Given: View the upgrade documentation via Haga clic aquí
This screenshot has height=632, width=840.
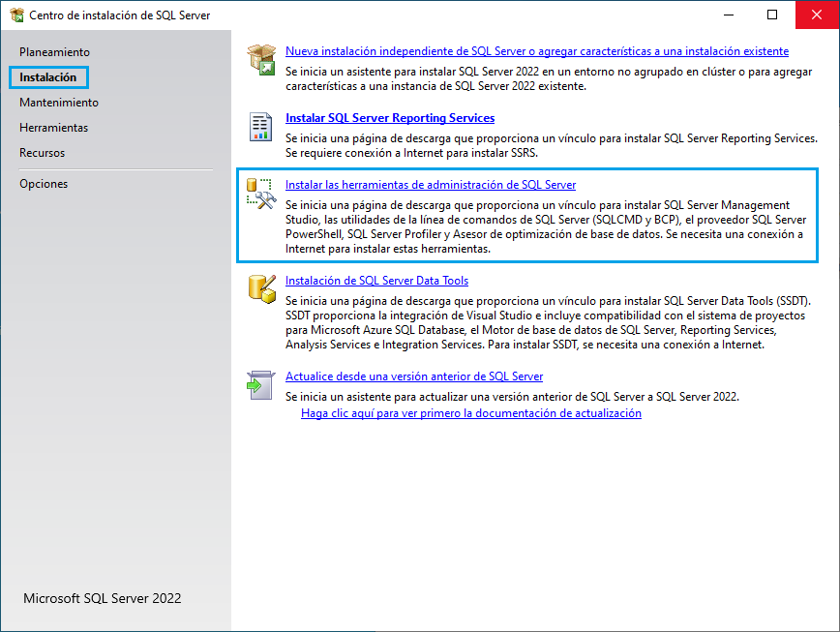Looking at the screenshot, I should (471, 412).
